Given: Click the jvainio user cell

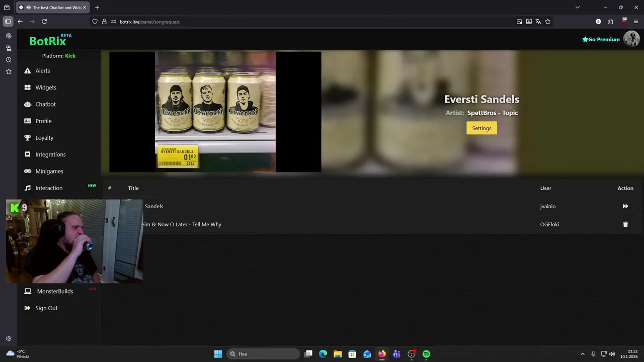Looking at the screenshot, I should point(548,206).
